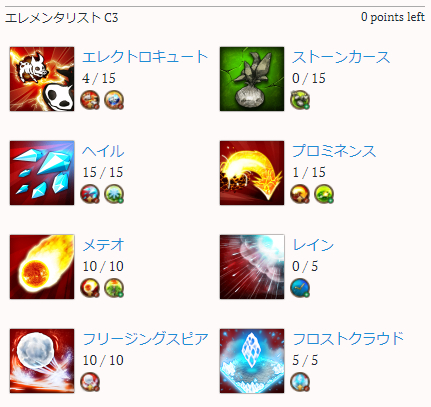Click the メテオ fireball skill icon
431x407 pixels.
[x=42, y=267]
